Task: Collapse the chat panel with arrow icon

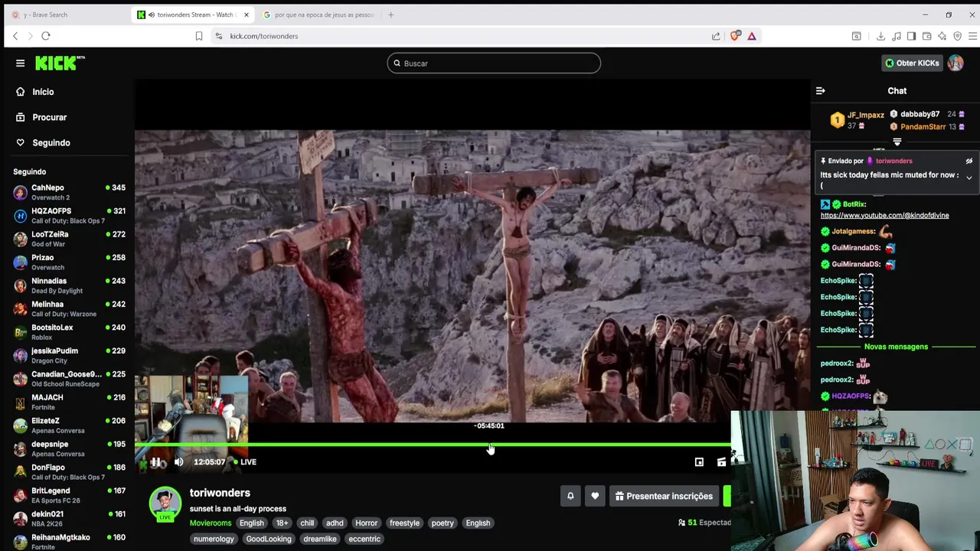Action: tap(820, 91)
